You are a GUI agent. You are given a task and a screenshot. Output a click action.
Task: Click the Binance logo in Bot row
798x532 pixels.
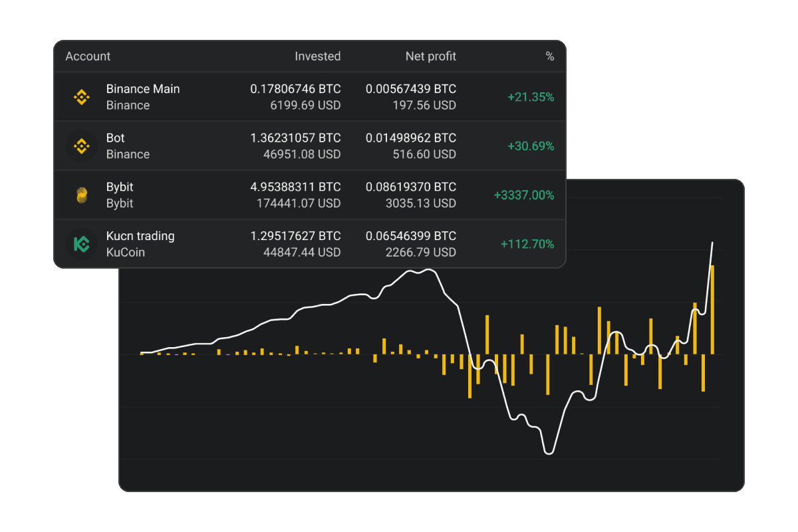tap(81, 146)
